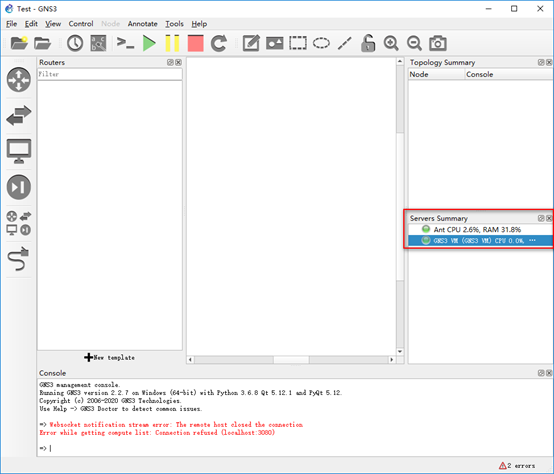Select the Add a note tool
Image resolution: width=554 pixels, height=474 pixels.
251,43
